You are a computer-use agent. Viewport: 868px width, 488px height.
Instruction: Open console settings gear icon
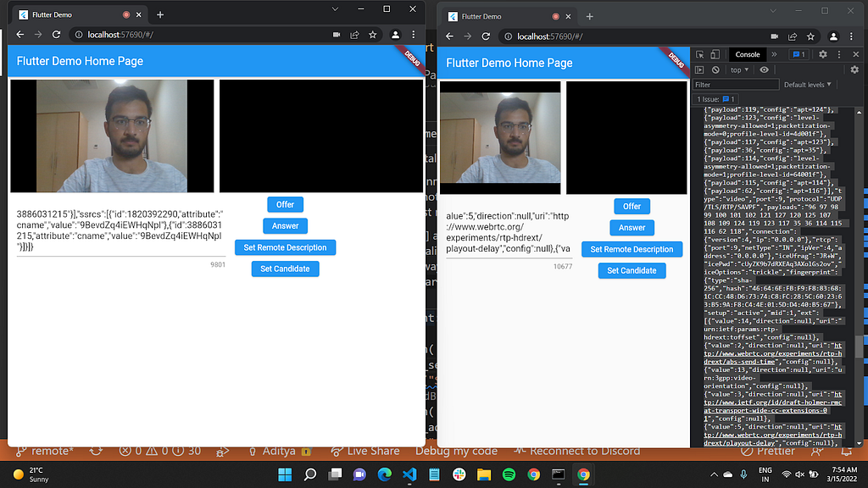click(854, 69)
